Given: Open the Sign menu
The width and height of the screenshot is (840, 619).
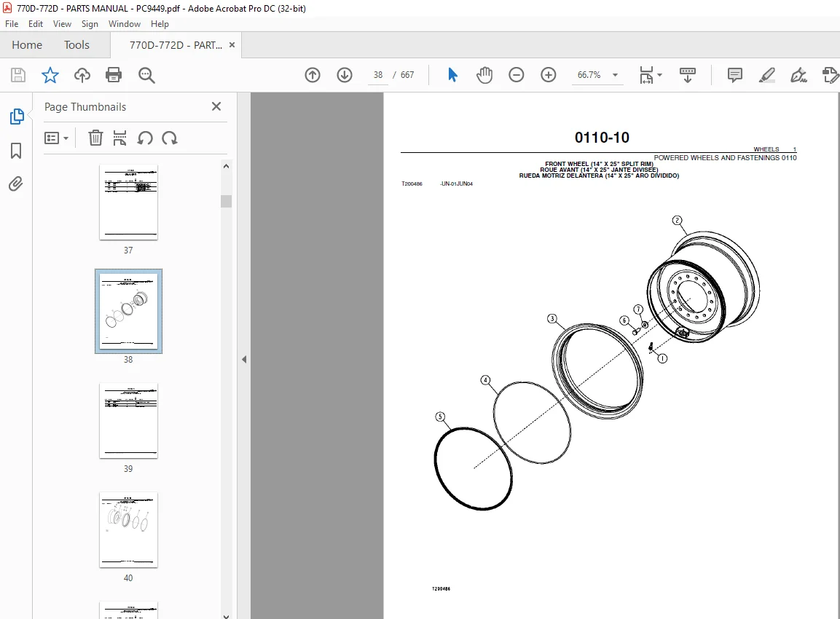Looking at the screenshot, I should click(x=90, y=24).
